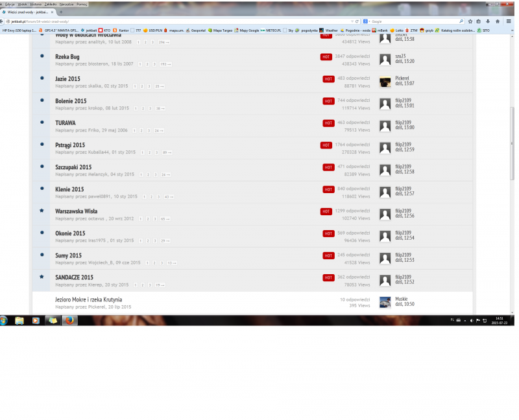The width and height of the screenshot is (519, 420).
Task: Open File Explorer from the taskbar
Action: [19, 320]
